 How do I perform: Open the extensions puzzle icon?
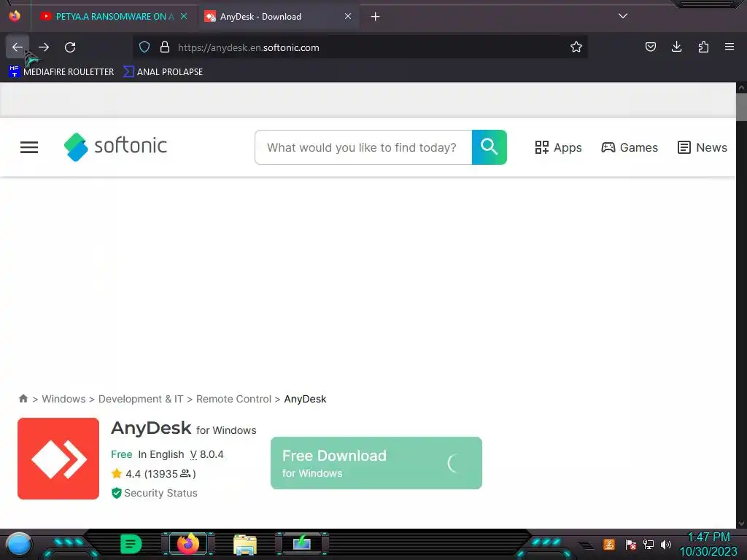(703, 47)
